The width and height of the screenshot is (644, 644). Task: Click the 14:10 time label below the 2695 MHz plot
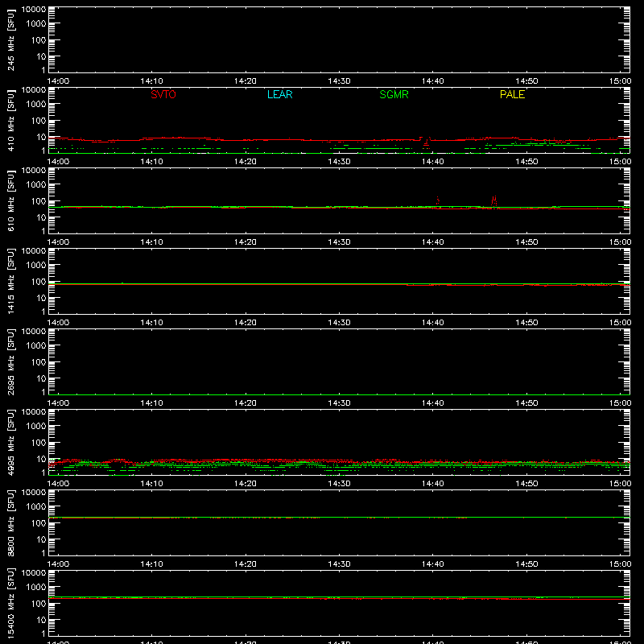(151, 403)
